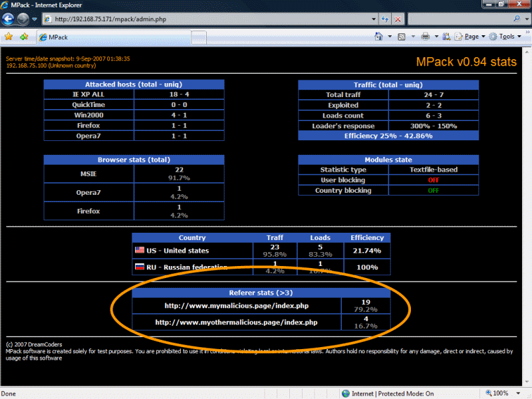Click Internet Protected Mode status text
This screenshot has width=532, height=399.
coord(392,394)
